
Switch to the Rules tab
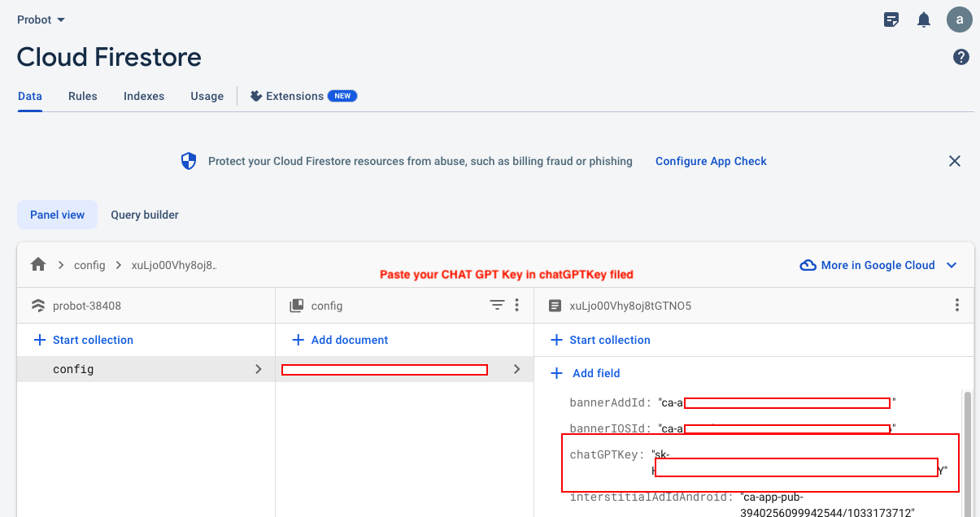(x=83, y=96)
